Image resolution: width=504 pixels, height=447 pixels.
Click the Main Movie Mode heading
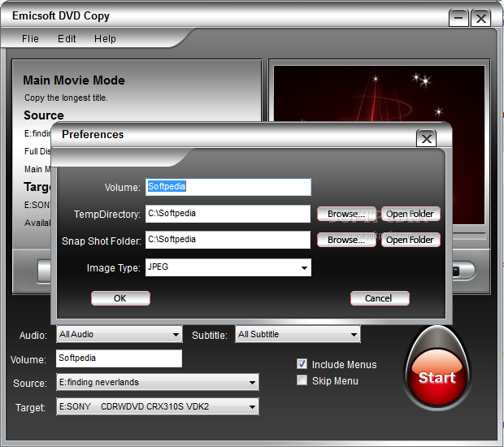click(x=74, y=80)
